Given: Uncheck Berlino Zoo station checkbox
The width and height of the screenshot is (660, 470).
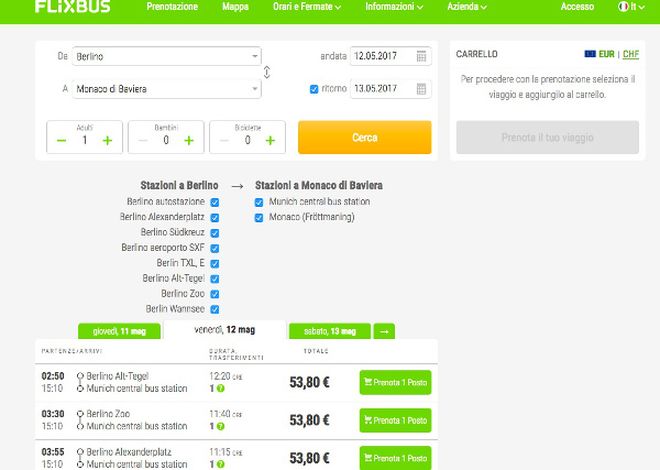Looking at the screenshot, I should pyautogui.click(x=215, y=294).
